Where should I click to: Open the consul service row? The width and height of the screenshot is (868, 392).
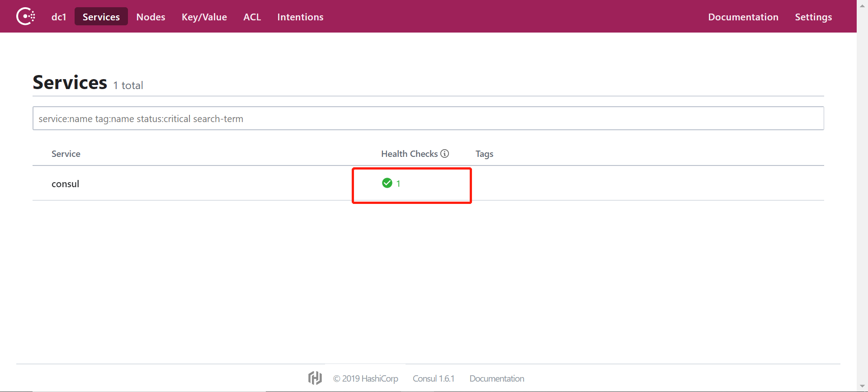pyautogui.click(x=428, y=184)
